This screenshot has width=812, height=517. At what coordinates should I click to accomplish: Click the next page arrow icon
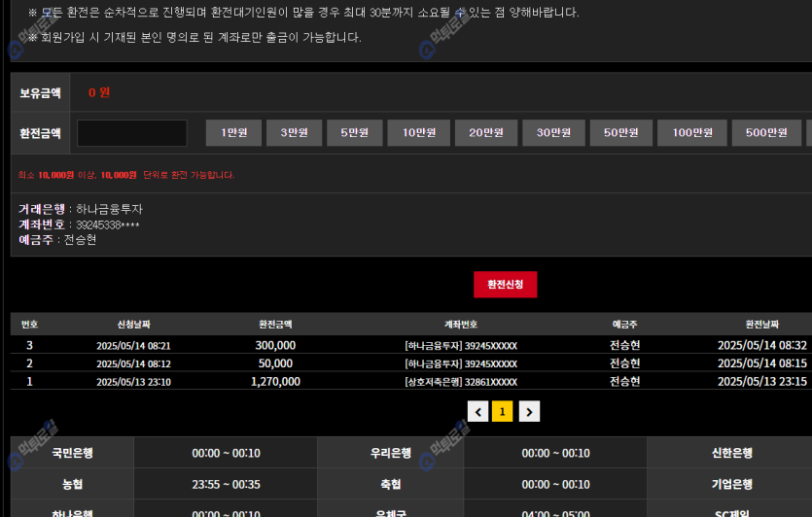coord(528,412)
